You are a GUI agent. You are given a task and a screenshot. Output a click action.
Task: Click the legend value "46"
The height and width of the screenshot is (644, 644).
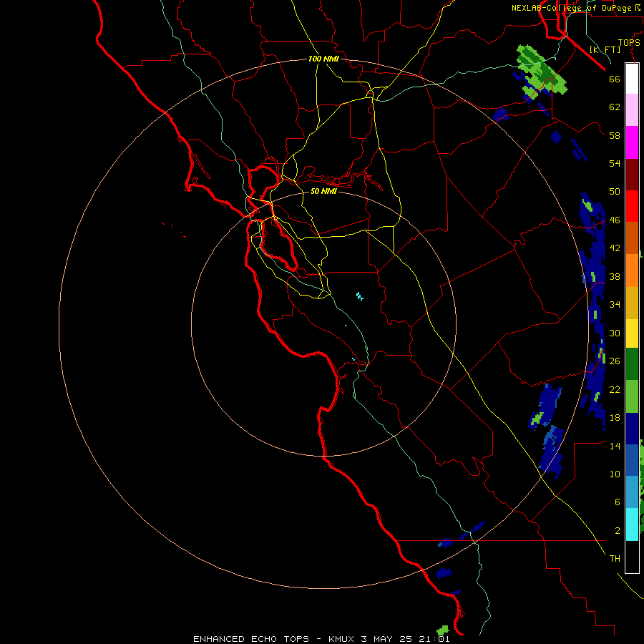click(x=615, y=220)
